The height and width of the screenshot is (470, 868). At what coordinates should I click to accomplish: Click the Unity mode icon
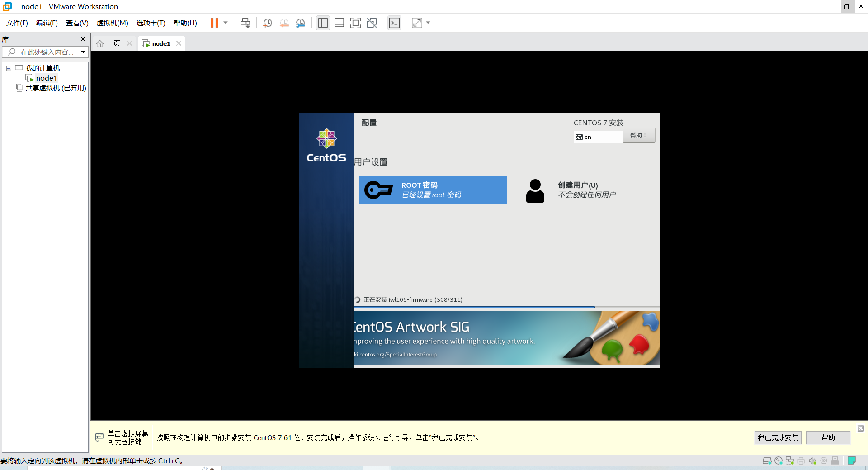(372, 23)
